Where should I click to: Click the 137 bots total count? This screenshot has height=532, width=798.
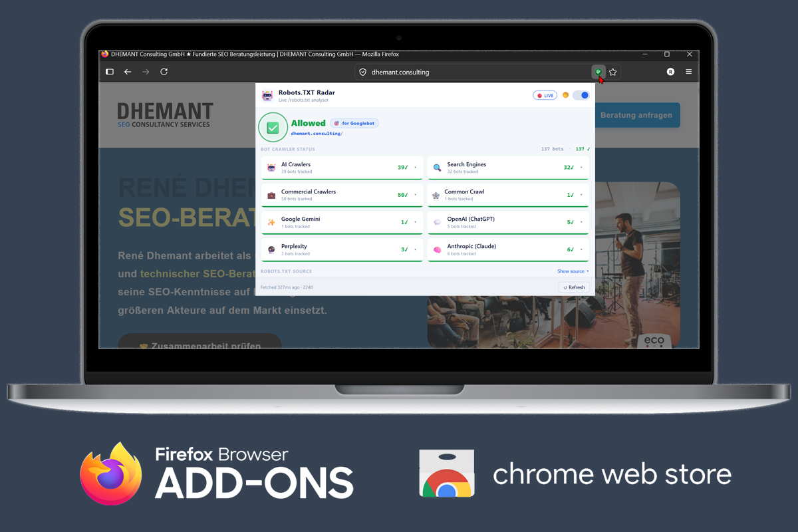pos(552,149)
